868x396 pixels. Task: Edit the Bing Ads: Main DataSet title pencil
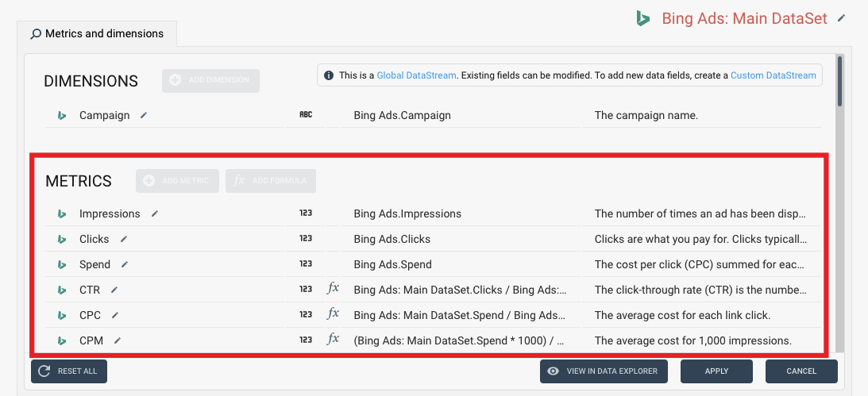click(842, 18)
